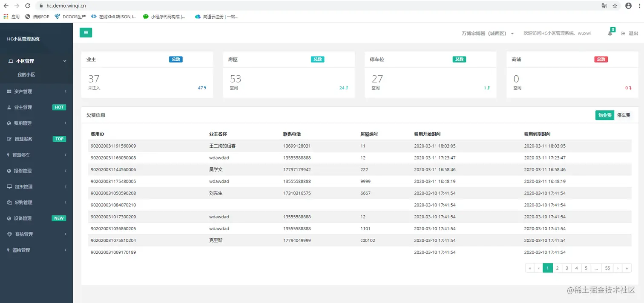Screen dimensions: 644x303
Task: Click the red 总数 badge on 商铺 card
Action: point(601,60)
